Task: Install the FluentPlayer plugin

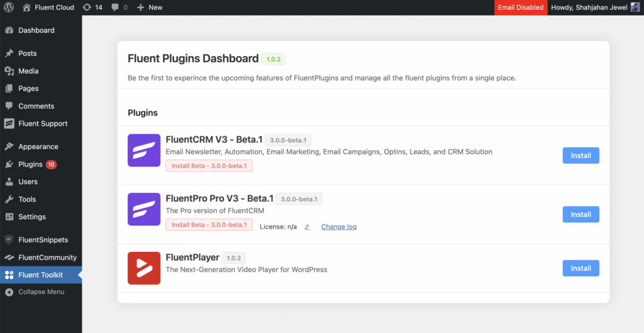Action: (580, 268)
